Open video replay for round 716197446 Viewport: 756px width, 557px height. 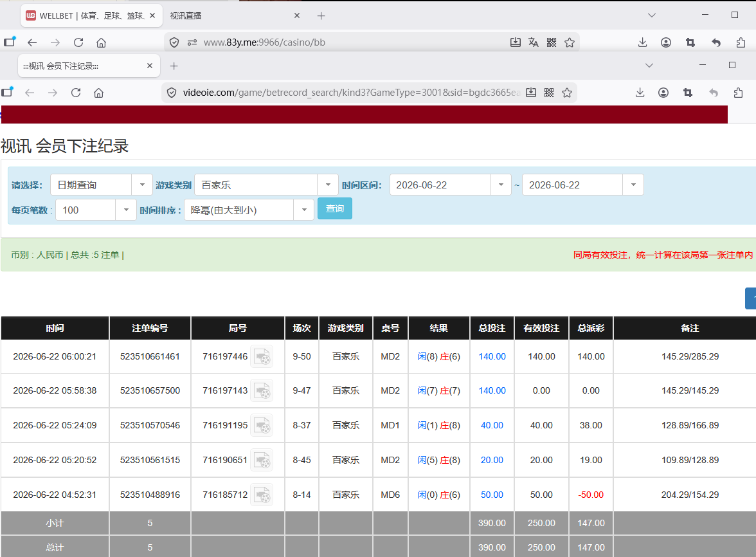pos(262,357)
